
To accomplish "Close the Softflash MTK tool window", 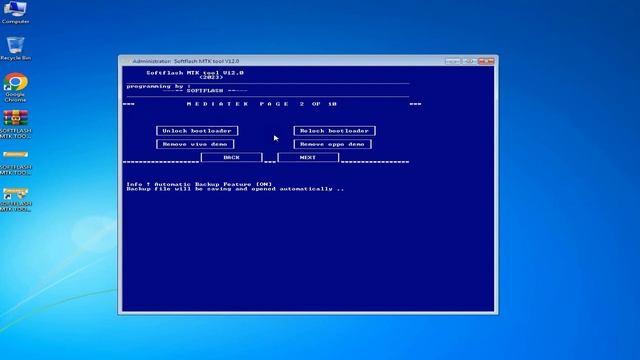I will (x=486, y=61).
